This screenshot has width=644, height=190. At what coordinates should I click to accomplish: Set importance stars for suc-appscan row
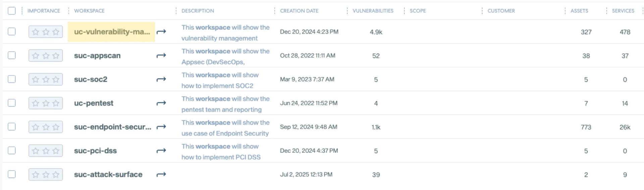pyautogui.click(x=46, y=56)
